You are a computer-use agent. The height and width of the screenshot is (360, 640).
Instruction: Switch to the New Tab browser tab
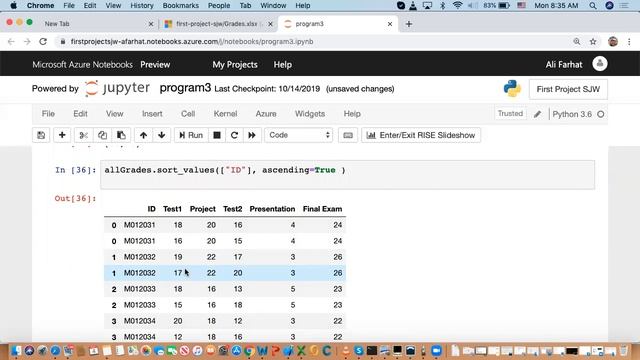click(57, 24)
